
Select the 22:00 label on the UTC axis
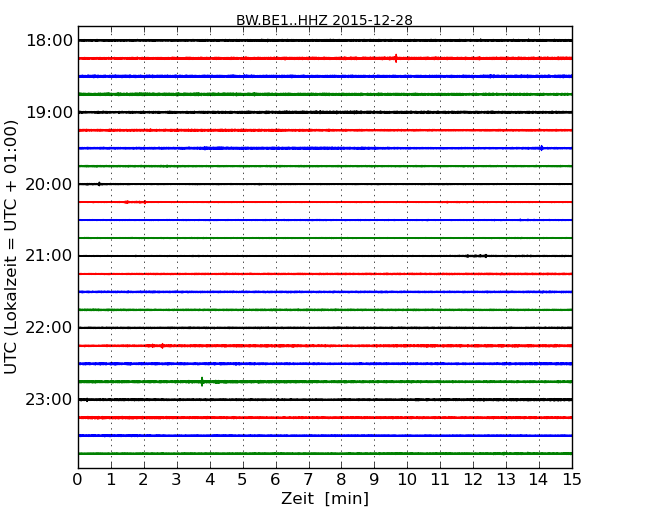click(49, 328)
